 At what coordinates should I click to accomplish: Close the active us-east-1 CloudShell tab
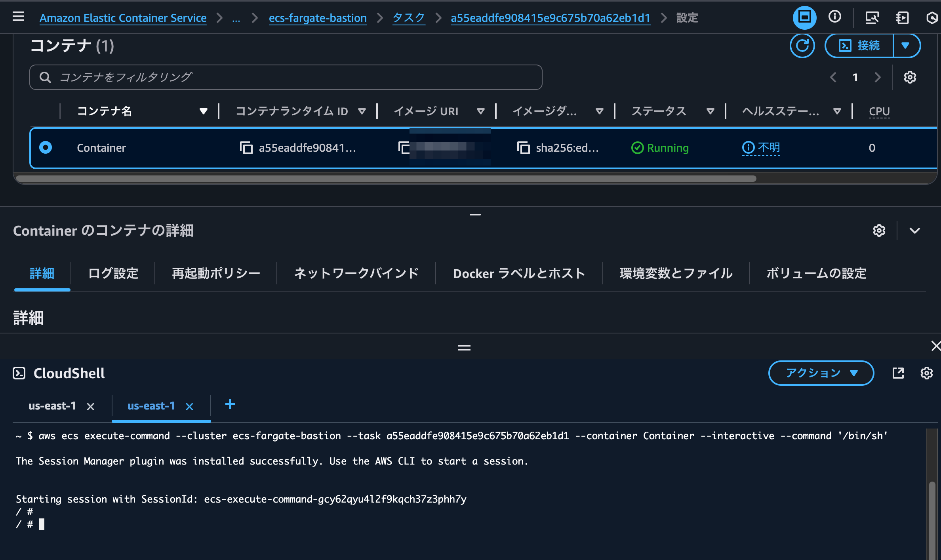189,406
